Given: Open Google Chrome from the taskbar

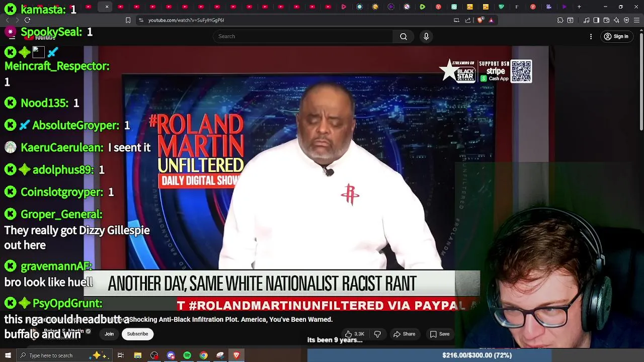Looking at the screenshot, I should click(x=203, y=355).
